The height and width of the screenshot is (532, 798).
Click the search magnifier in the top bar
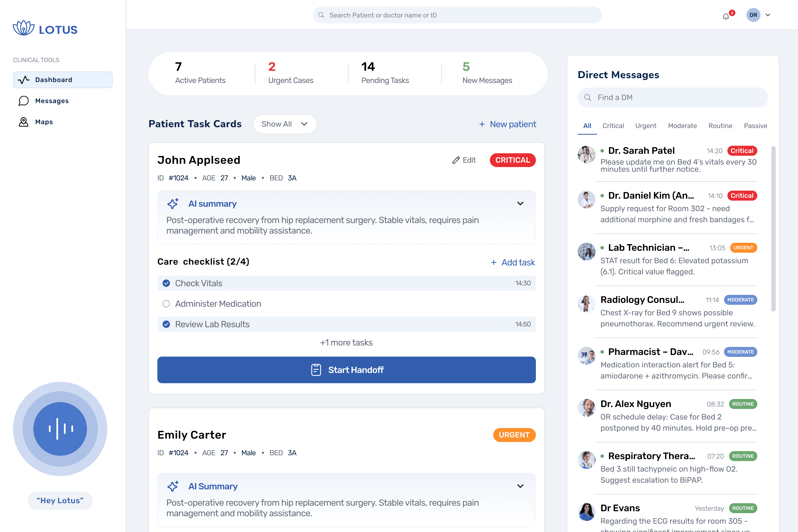(321, 15)
